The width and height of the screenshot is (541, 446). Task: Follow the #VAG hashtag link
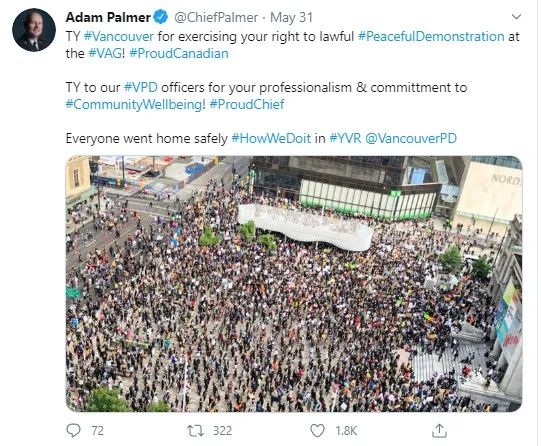[x=105, y=53]
